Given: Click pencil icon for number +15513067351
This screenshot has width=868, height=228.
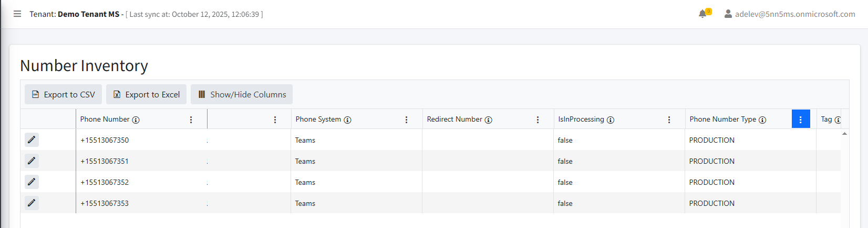Looking at the screenshot, I should click(x=32, y=161).
